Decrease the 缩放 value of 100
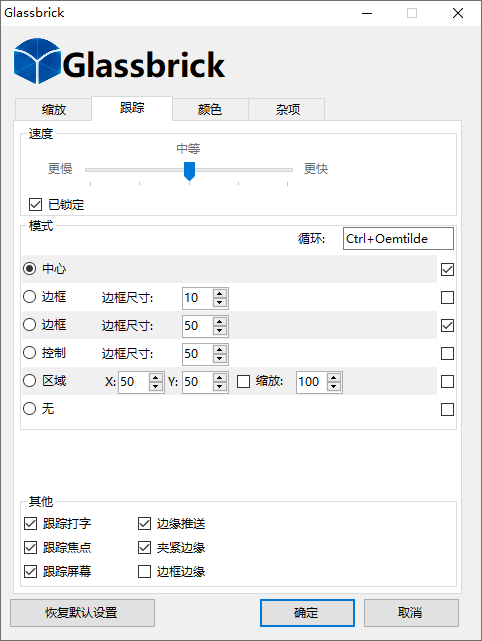This screenshot has height=641, width=482. (334, 387)
